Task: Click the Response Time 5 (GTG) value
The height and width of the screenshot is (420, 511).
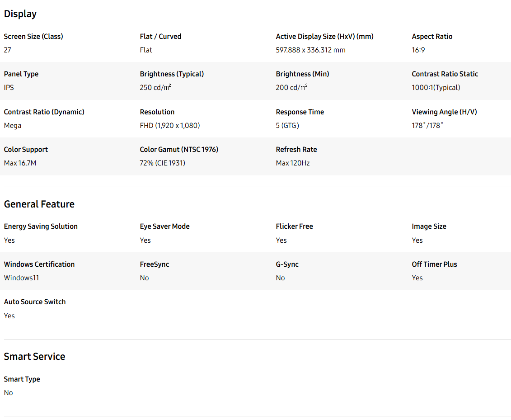Action: coord(287,126)
